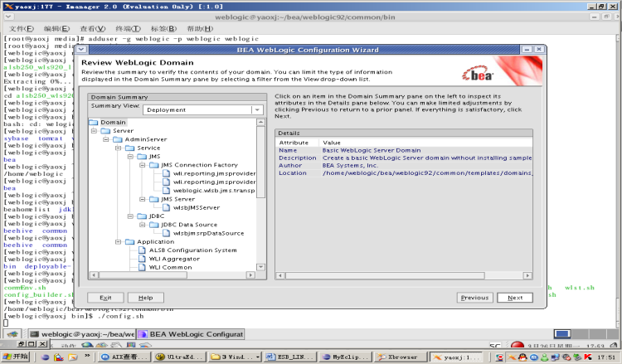The height and width of the screenshot is (364, 622).
Task: Click the red K tray icon
Action: 588,357
